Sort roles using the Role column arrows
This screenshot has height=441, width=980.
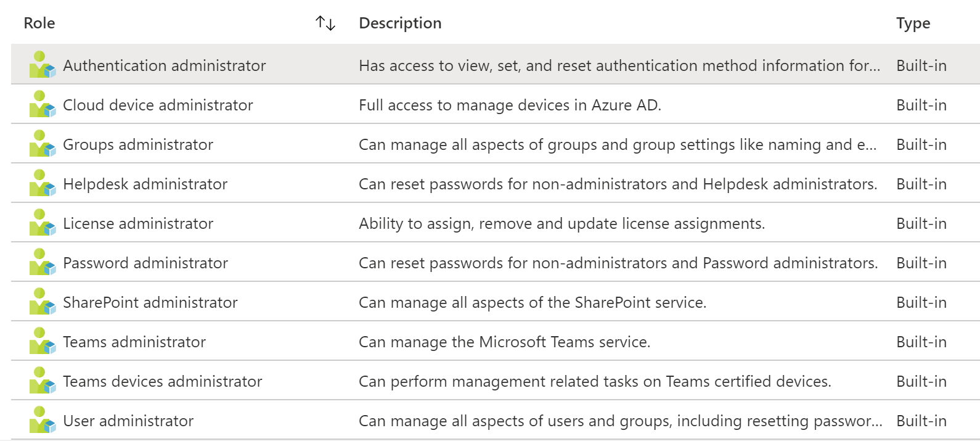point(325,23)
